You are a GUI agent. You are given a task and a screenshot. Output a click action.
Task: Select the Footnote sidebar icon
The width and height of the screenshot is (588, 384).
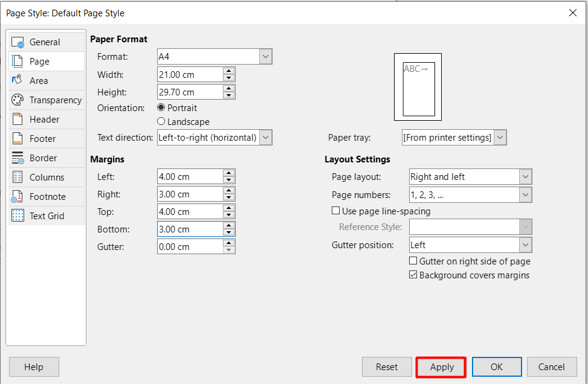click(x=18, y=196)
